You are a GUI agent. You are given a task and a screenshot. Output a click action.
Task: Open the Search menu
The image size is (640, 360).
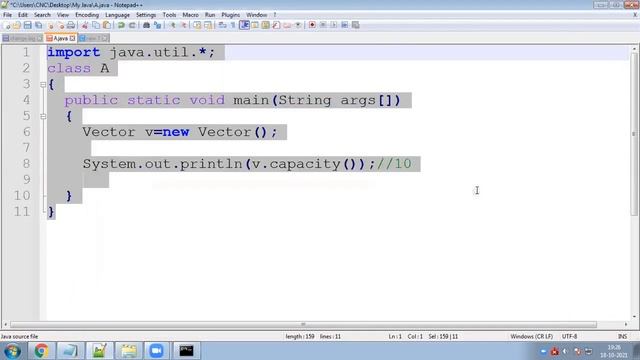click(x=42, y=15)
